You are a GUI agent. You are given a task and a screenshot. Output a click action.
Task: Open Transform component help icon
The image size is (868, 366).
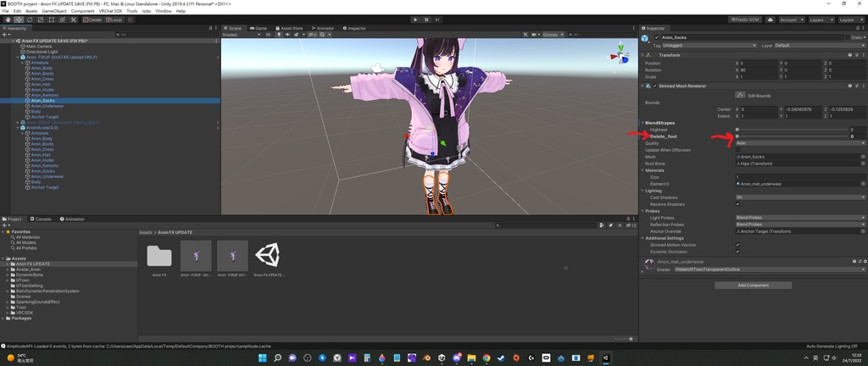849,55
